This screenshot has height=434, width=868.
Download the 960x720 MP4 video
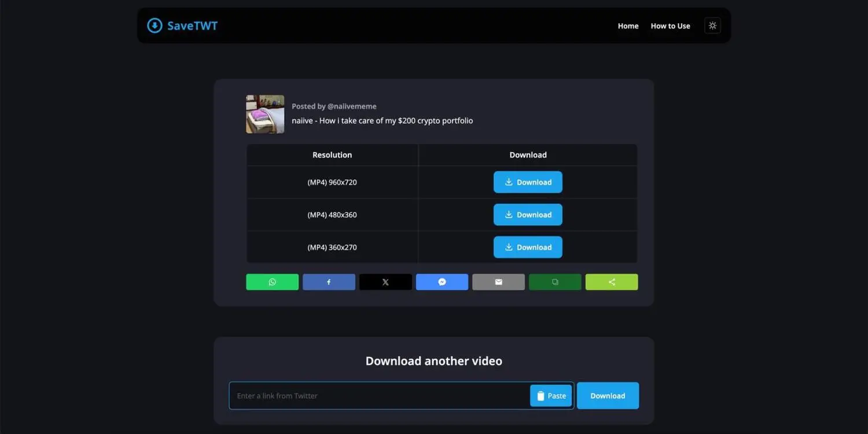(527, 182)
